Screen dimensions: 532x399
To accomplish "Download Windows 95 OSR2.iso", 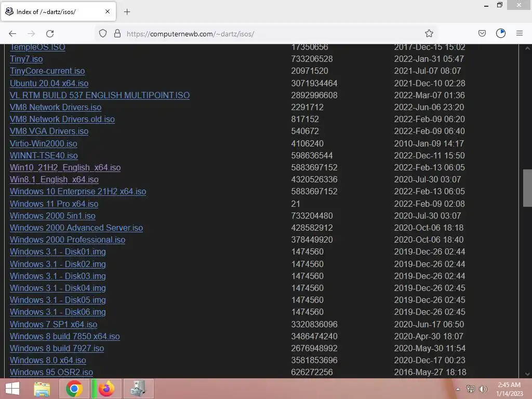I will [x=51, y=372].
